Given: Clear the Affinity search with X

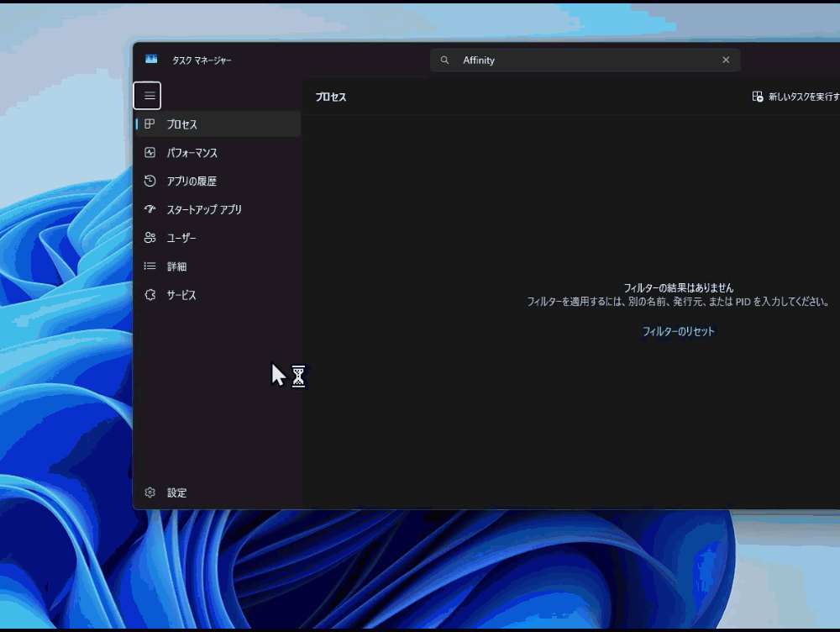Looking at the screenshot, I should (726, 61).
